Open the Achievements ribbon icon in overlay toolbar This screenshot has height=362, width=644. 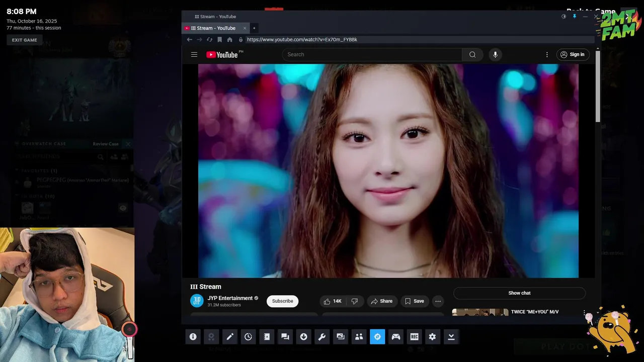(x=211, y=337)
